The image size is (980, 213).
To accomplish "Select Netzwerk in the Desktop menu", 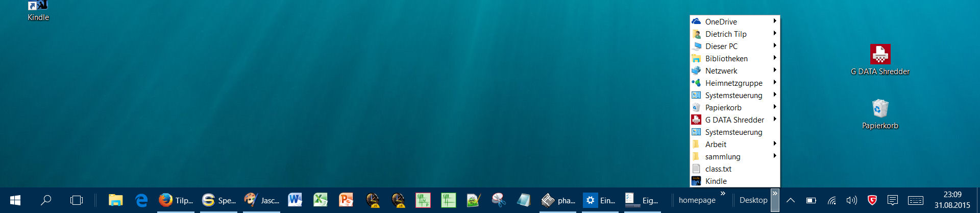I will point(721,71).
